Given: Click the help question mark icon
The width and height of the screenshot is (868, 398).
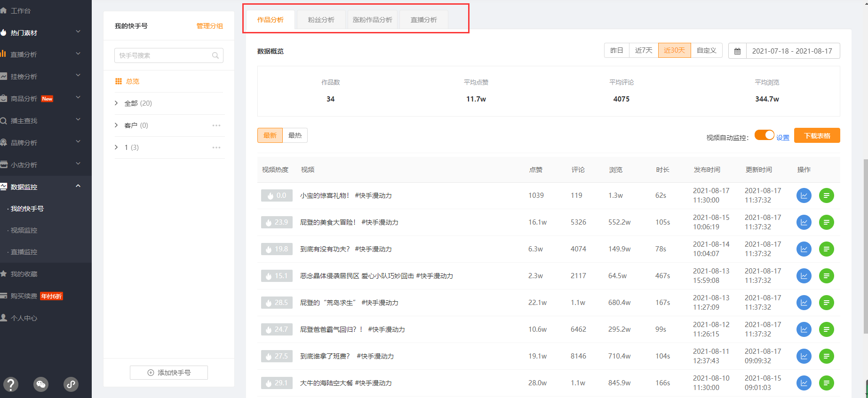Looking at the screenshot, I should 10,384.
